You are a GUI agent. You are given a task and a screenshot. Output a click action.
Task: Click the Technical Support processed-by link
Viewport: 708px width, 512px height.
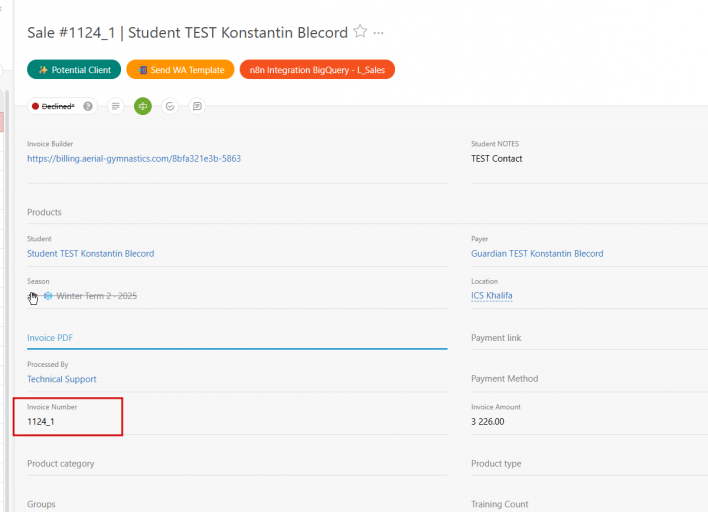click(61, 379)
